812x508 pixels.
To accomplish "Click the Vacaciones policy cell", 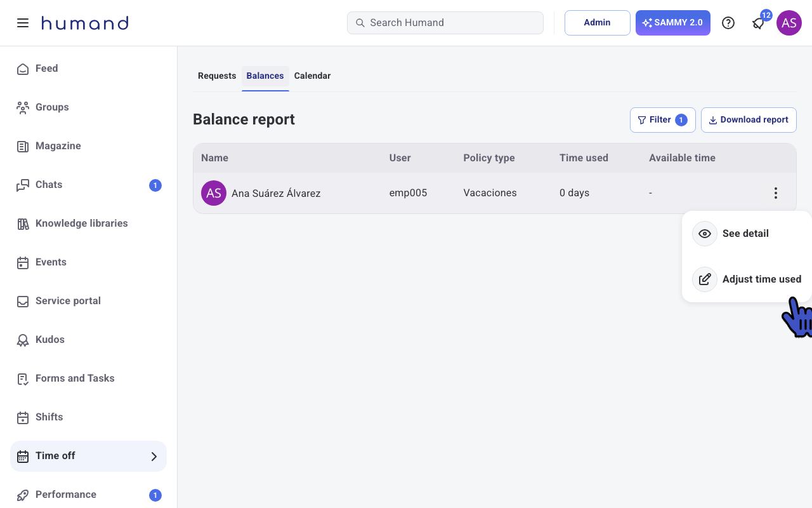I will (x=490, y=193).
